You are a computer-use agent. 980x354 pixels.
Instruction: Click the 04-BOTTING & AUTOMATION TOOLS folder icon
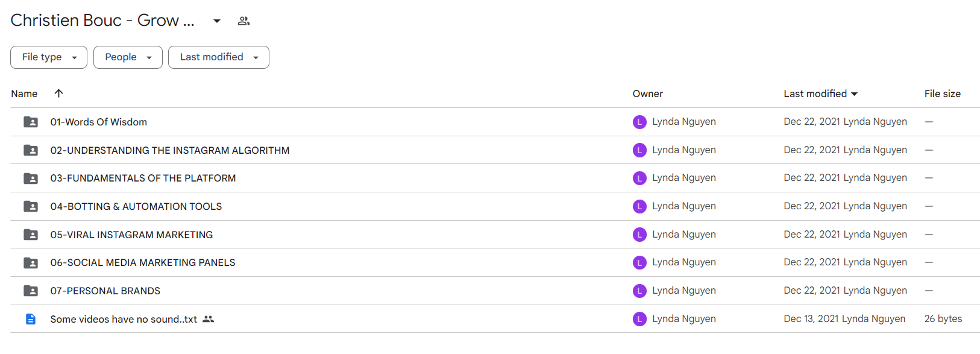[31, 206]
